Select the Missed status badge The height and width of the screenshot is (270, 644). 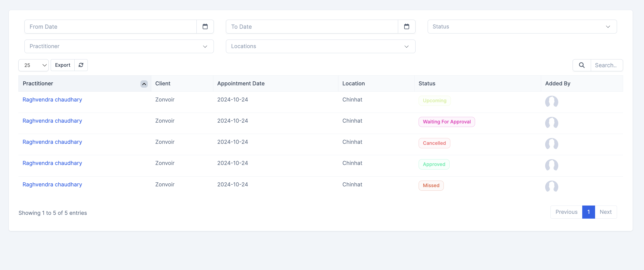point(431,185)
